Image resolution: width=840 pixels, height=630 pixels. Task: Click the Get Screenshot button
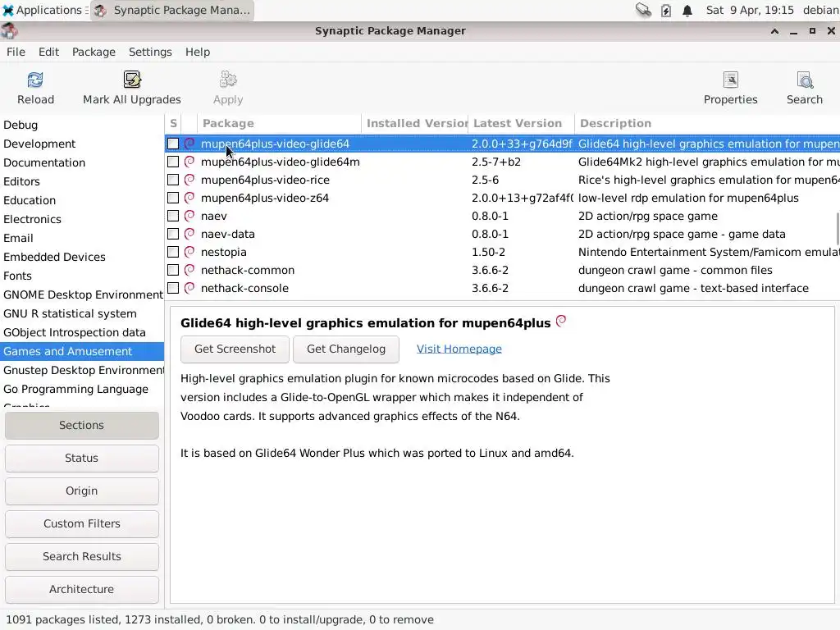tap(235, 349)
